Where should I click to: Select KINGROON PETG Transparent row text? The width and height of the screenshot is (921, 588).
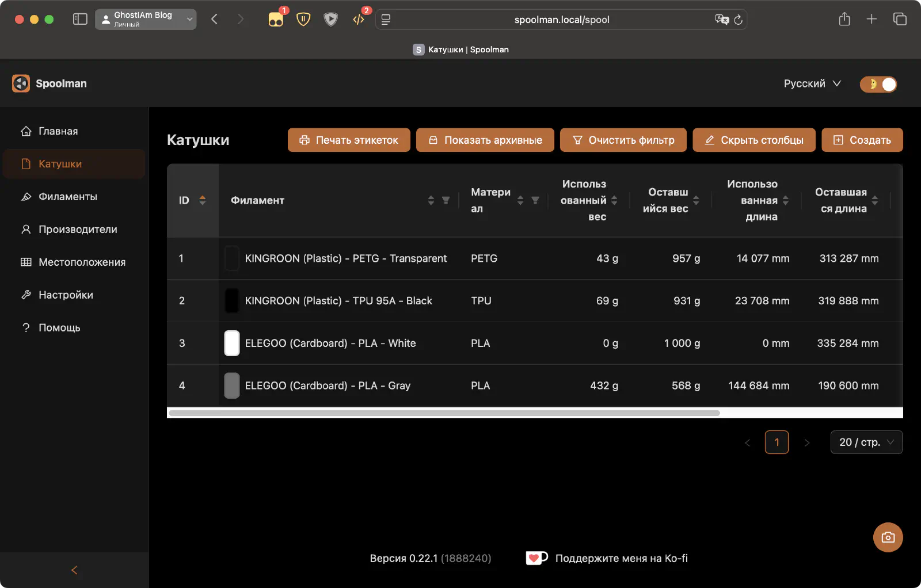point(345,258)
